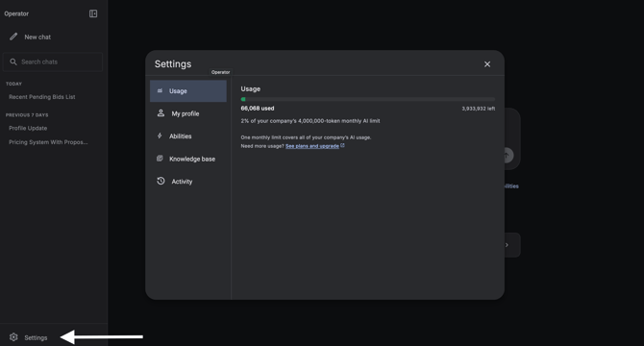Open the Abilities tab
Viewport: 644px width, 346px height.
tap(188, 136)
